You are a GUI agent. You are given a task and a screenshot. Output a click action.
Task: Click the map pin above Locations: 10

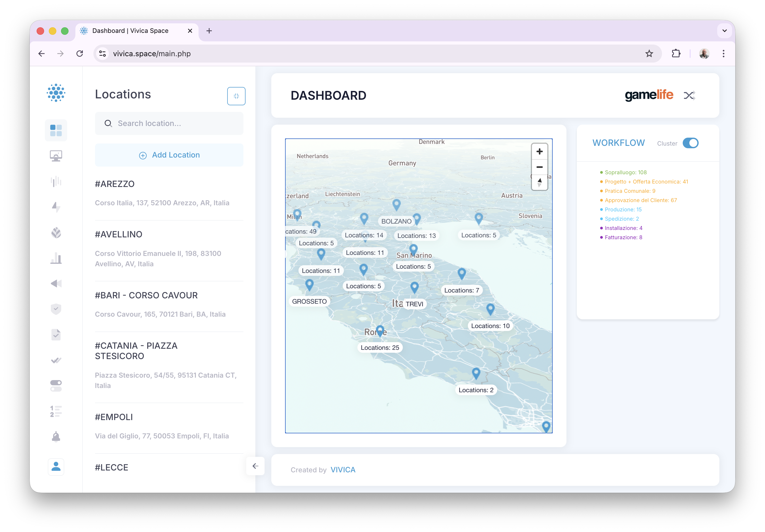pyautogui.click(x=490, y=309)
